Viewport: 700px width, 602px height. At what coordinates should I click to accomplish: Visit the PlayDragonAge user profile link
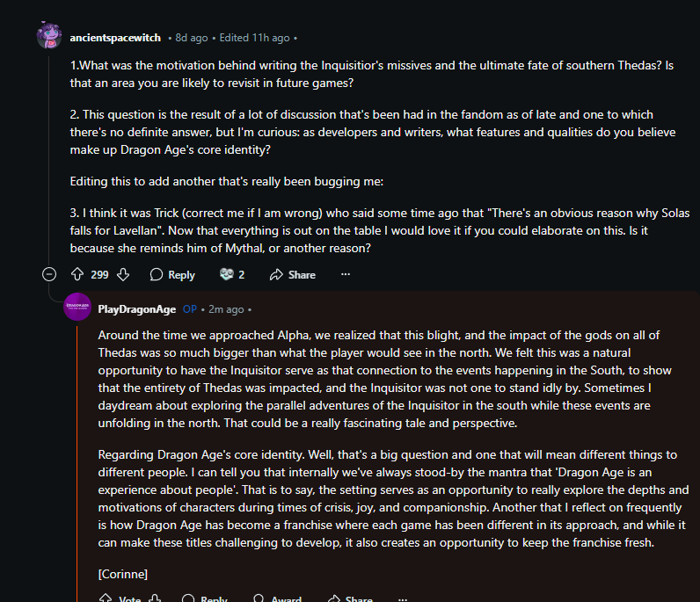coord(136,308)
